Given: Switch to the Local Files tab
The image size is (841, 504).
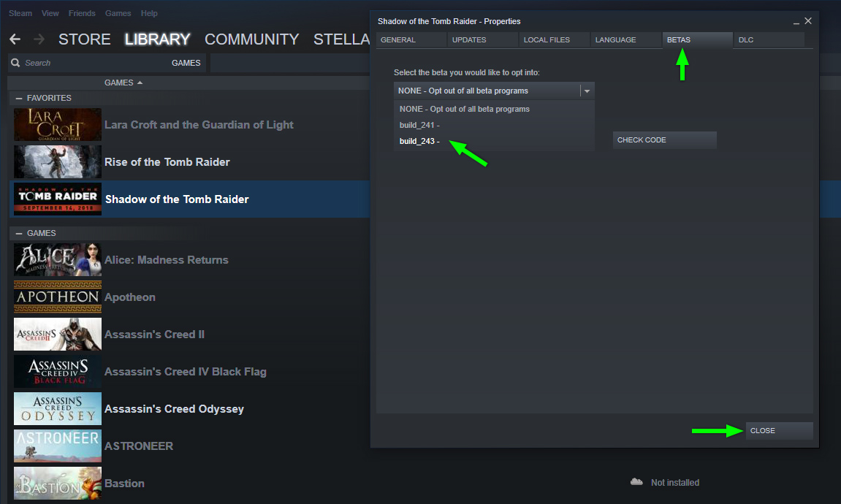Looking at the screenshot, I should click(547, 40).
